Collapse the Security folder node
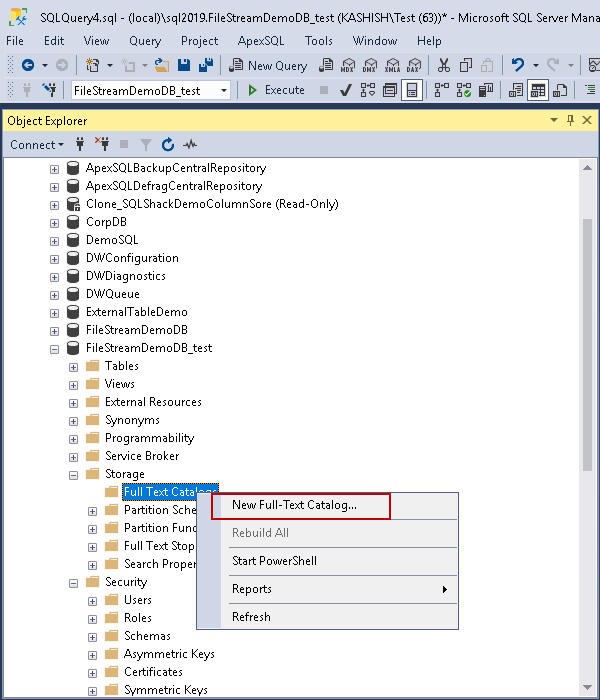This screenshot has height=700, width=600. (x=73, y=582)
